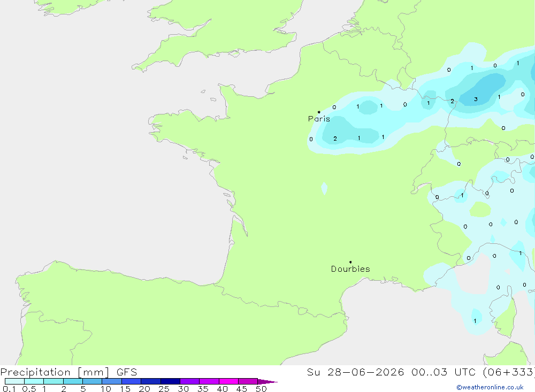Click the black dot marker for Dourbies
Screen dimensions: 535x392
[350, 262]
